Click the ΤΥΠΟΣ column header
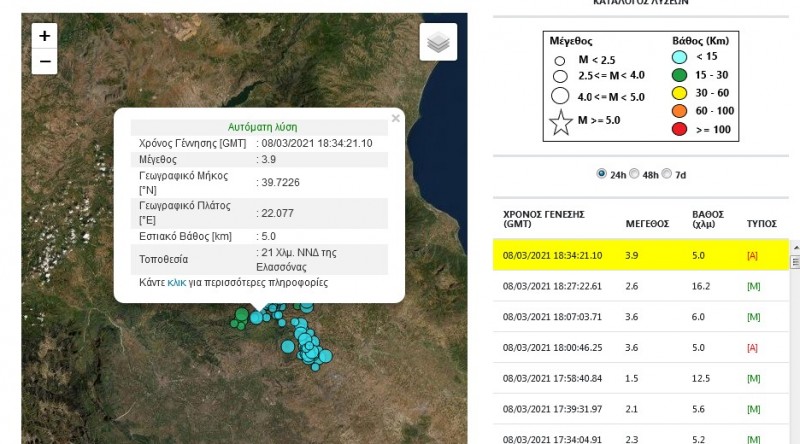 pos(762,225)
